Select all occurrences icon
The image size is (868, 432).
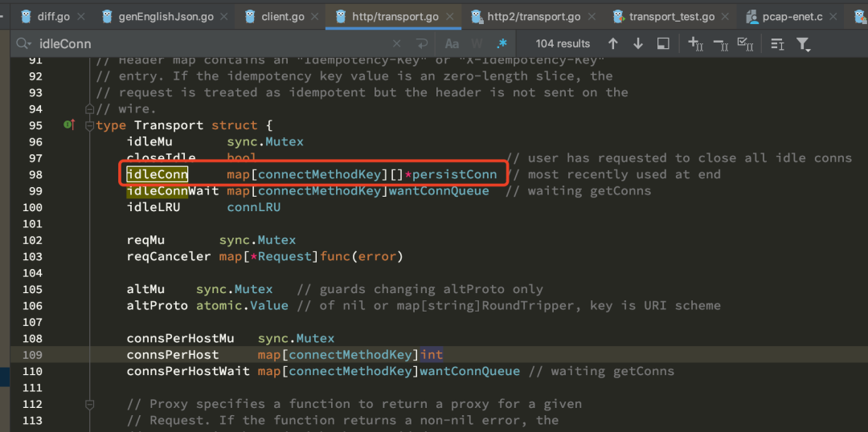(746, 43)
